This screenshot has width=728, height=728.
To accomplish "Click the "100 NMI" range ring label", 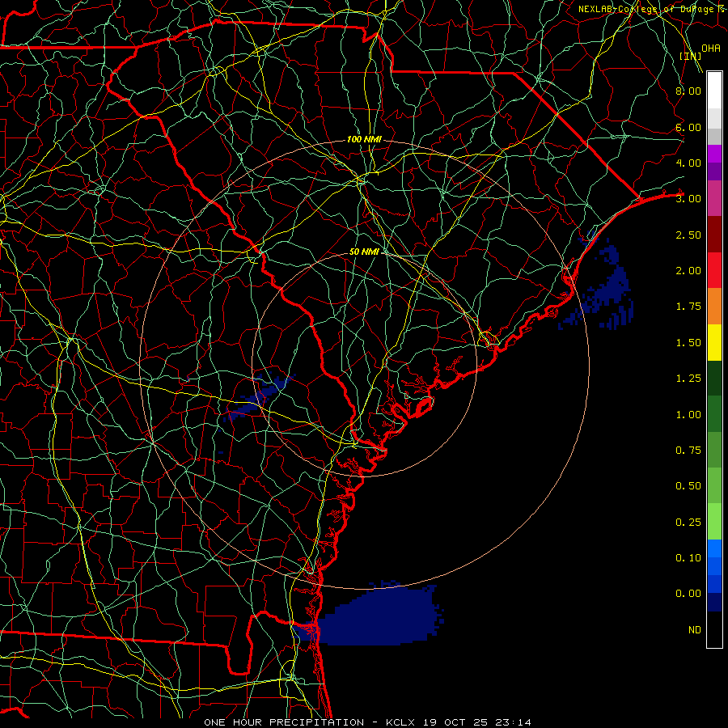I will [x=364, y=139].
